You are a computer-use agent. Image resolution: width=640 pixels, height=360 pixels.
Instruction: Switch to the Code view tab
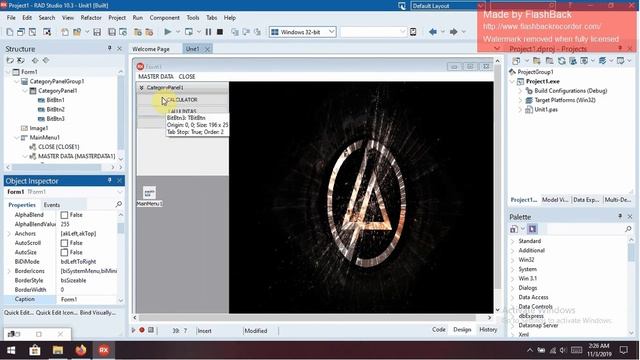[439, 329]
